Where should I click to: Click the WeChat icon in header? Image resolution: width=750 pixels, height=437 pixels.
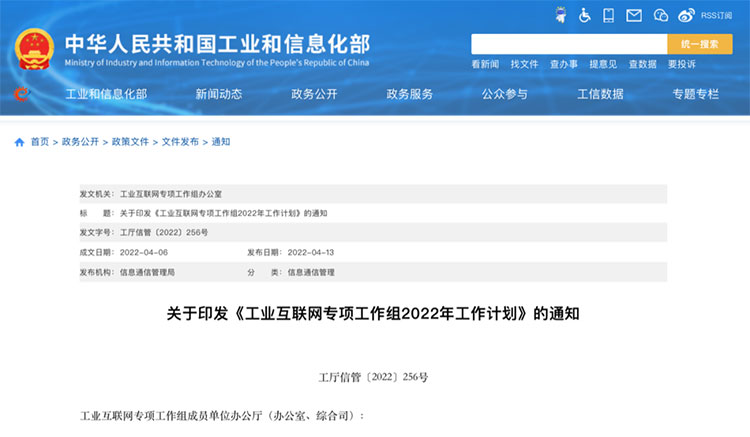(661, 15)
